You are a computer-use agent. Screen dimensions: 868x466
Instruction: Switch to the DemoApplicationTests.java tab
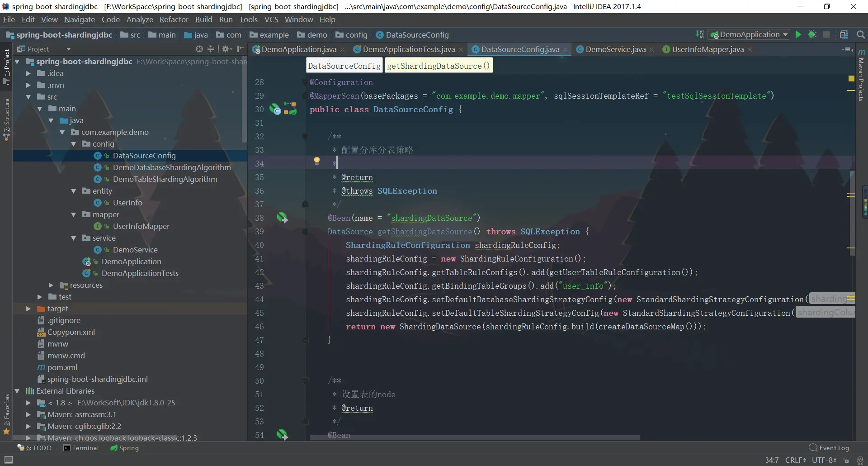[x=408, y=49]
